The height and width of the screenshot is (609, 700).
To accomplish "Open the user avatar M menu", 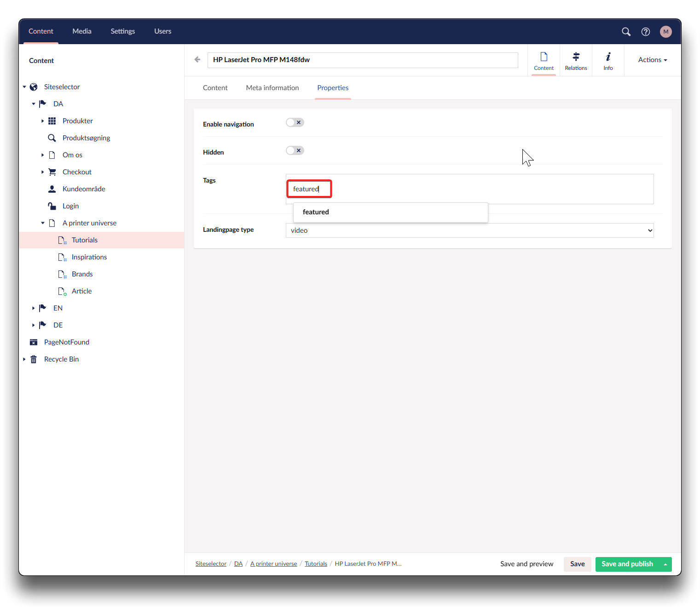I will 665,32.
